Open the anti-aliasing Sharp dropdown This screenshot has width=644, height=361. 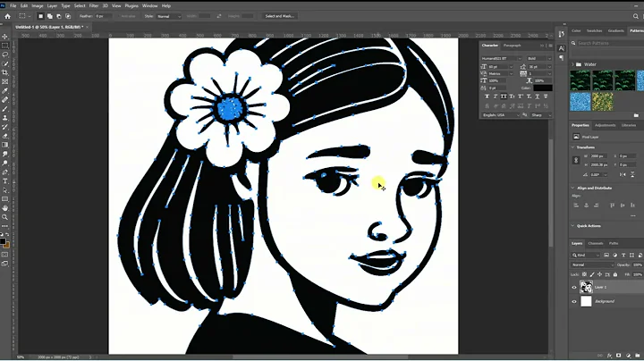coord(541,115)
